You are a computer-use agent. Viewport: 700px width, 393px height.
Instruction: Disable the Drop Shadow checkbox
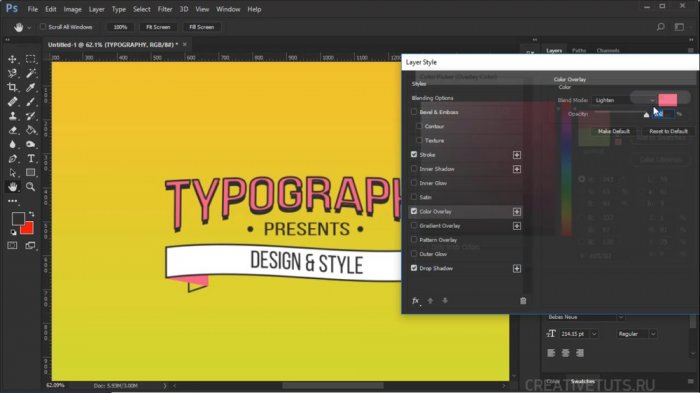coord(414,268)
